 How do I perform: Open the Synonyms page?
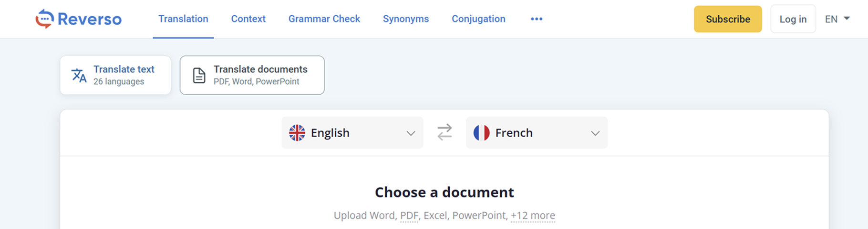pos(406,19)
